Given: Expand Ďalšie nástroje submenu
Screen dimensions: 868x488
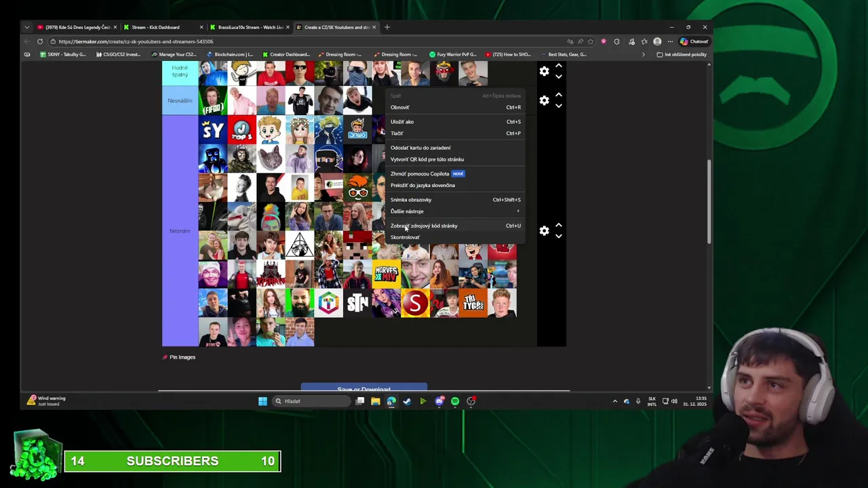Looking at the screenshot, I should (x=455, y=211).
